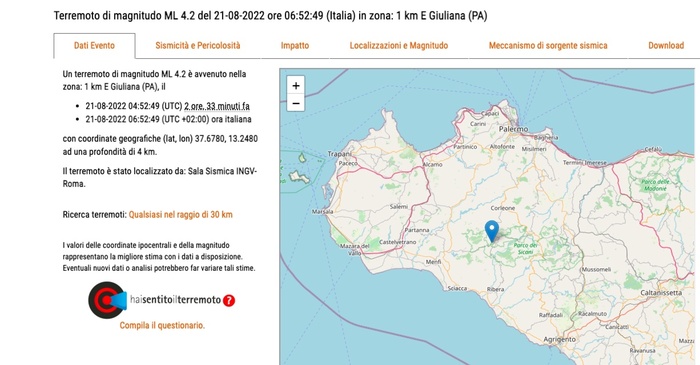
Task: Select Localizzazioni e Magnitudo tab
Action: coord(399,46)
